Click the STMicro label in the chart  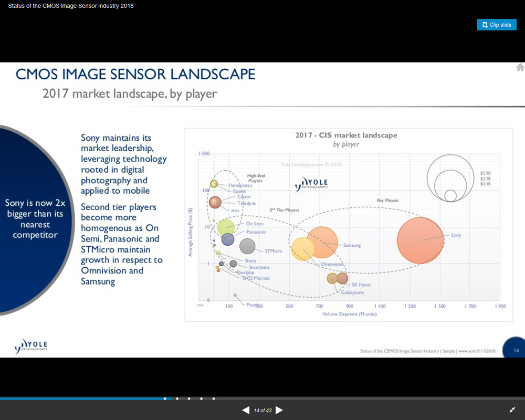(273, 250)
